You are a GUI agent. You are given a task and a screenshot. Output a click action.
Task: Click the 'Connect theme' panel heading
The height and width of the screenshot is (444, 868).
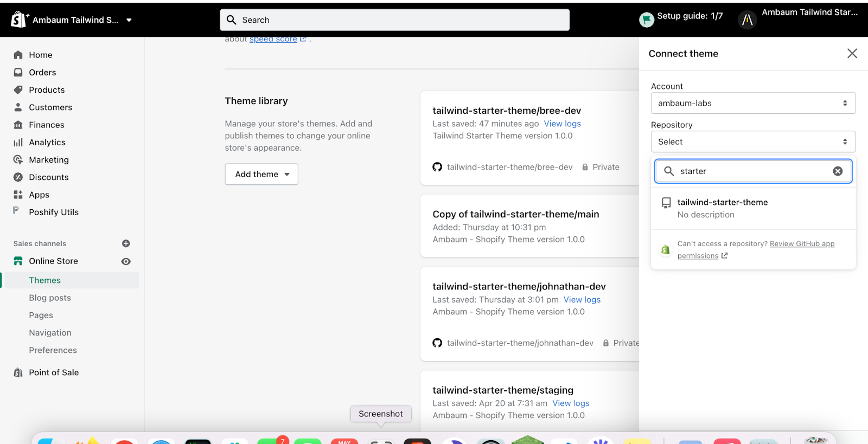pos(684,54)
